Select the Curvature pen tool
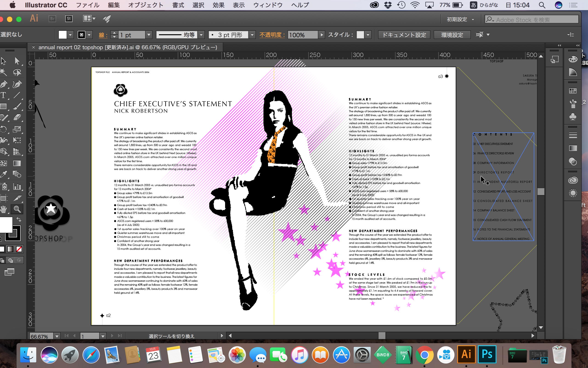588x368 pixels. pos(17,84)
